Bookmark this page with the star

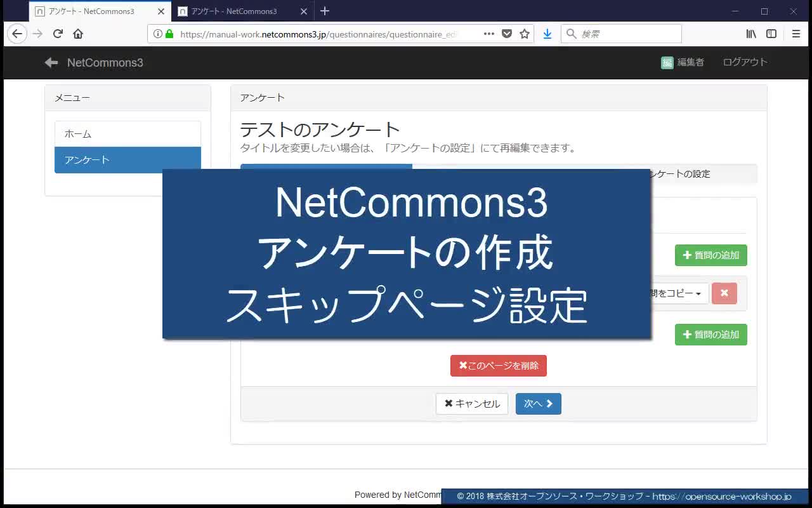525,34
